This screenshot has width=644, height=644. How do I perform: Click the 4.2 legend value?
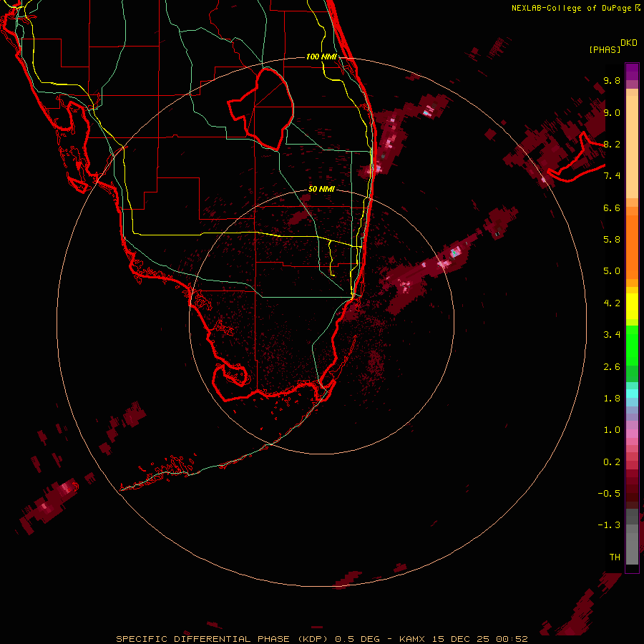coord(612,303)
